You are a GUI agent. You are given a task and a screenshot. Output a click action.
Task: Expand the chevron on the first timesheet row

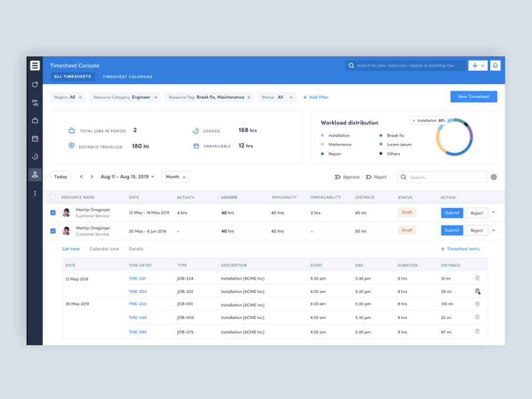pyautogui.click(x=494, y=212)
